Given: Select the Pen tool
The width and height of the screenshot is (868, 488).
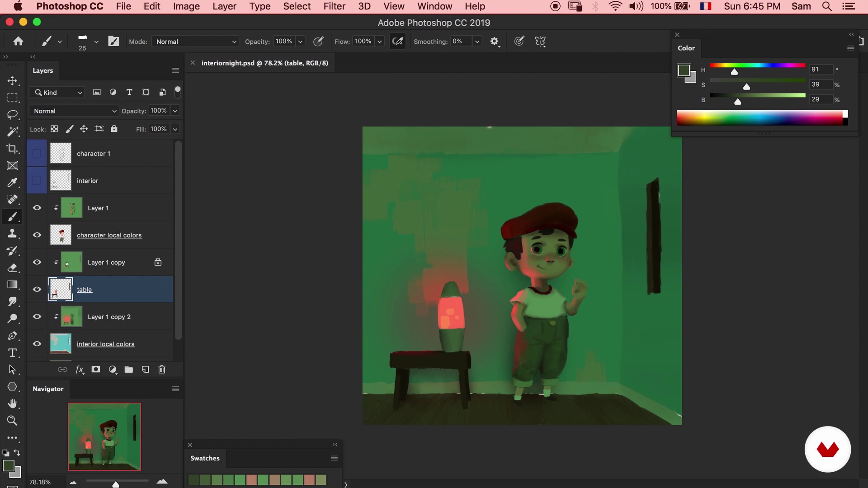Looking at the screenshot, I should (x=12, y=336).
